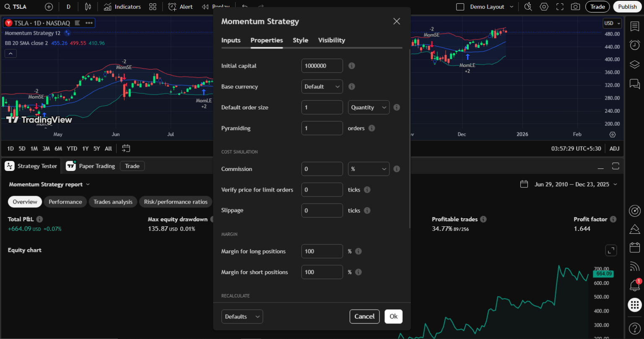Open the chart settings gear icon

pyautogui.click(x=543, y=7)
